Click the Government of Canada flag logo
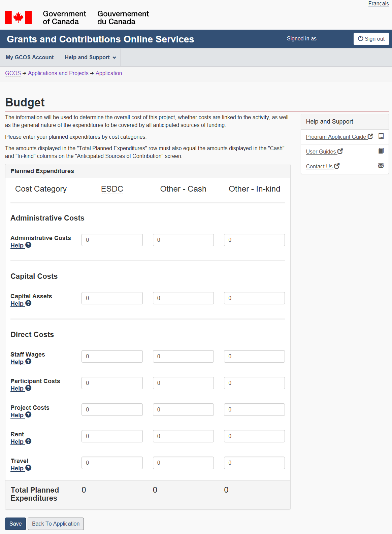392x534 pixels. [19, 18]
